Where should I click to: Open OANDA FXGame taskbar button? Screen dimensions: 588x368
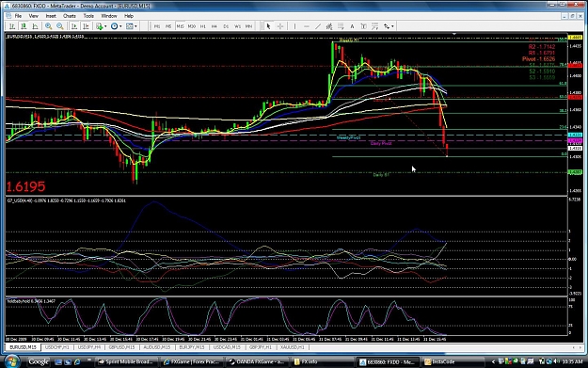pos(257,362)
